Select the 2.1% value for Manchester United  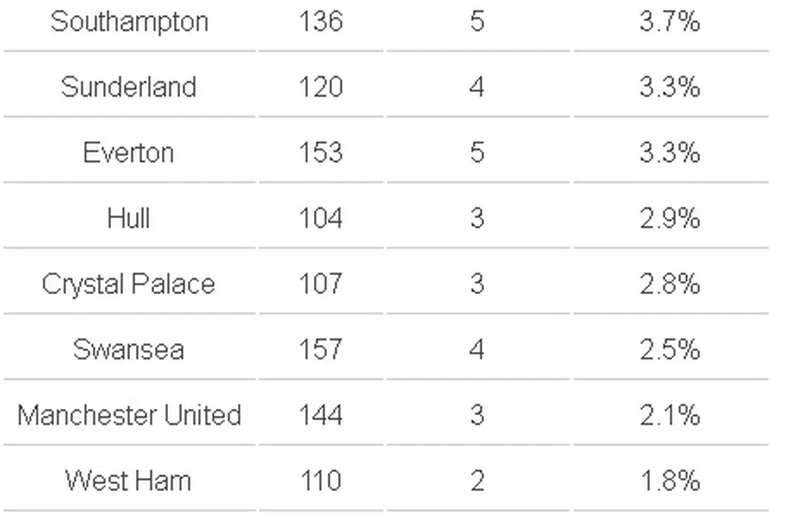click(x=670, y=415)
